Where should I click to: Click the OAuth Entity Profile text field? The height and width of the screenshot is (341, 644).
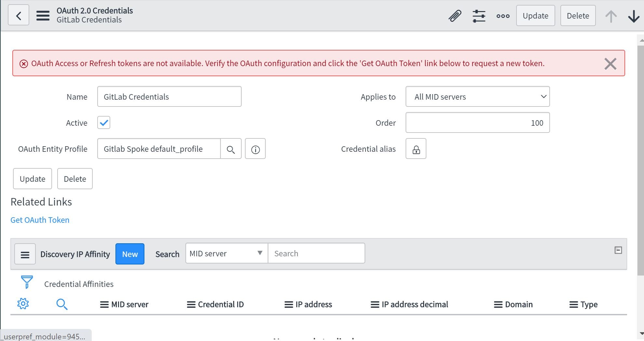159,149
